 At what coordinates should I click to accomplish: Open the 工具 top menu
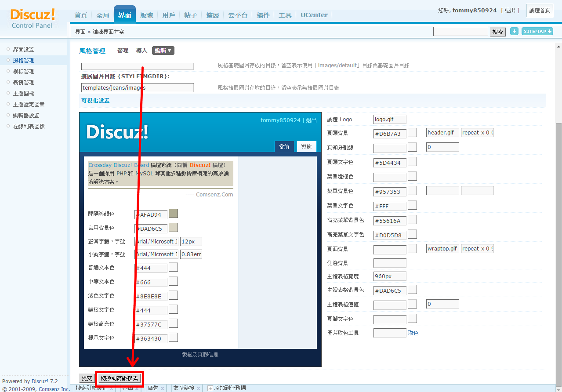285,15
